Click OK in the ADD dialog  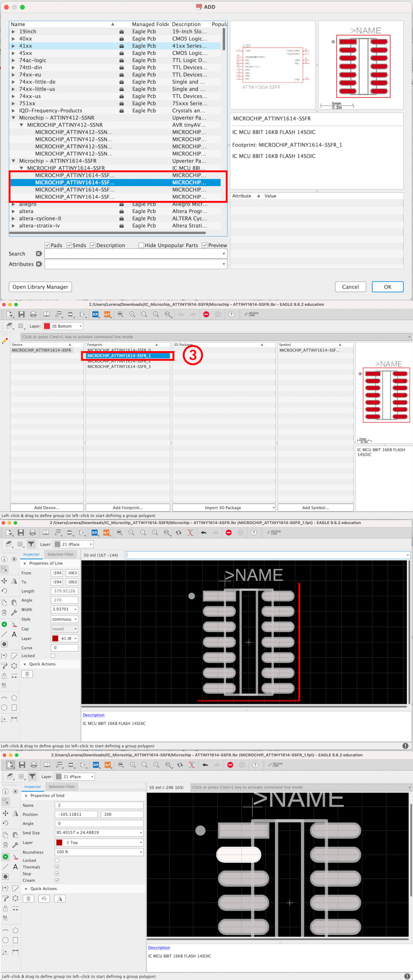point(387,287)
